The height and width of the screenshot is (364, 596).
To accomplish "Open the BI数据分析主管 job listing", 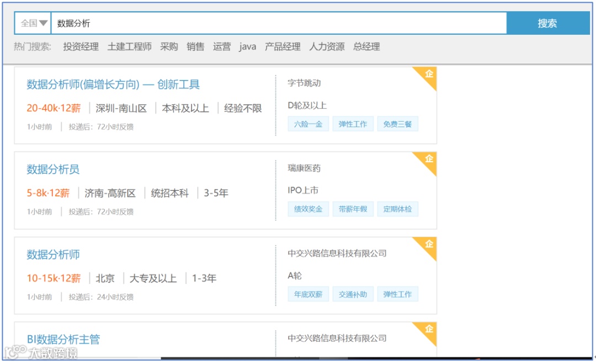I will tap(63, 339).
